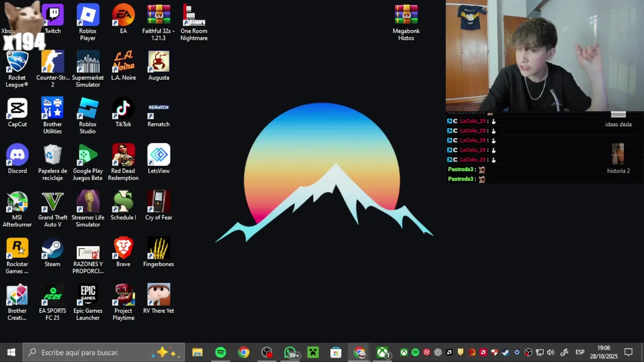Select the Rematch shortcut
This screenshot has height=362, width=644.
click(158, 113)
